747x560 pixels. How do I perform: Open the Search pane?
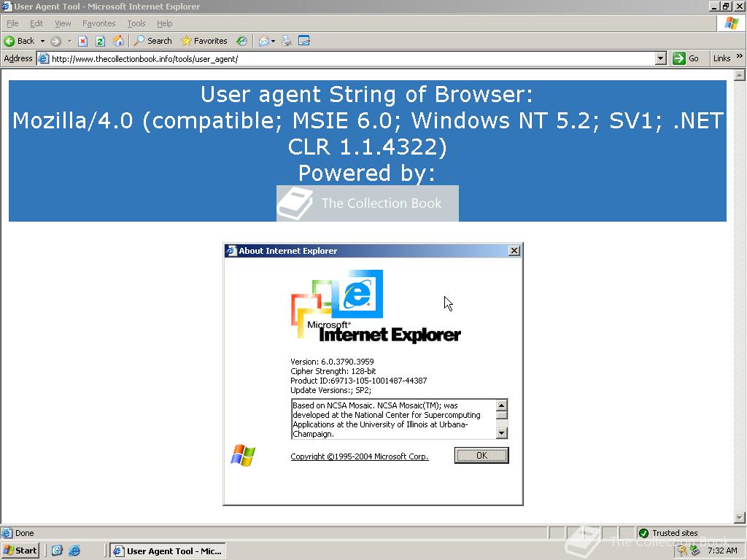pyautogui.click(x=152, y=41)
